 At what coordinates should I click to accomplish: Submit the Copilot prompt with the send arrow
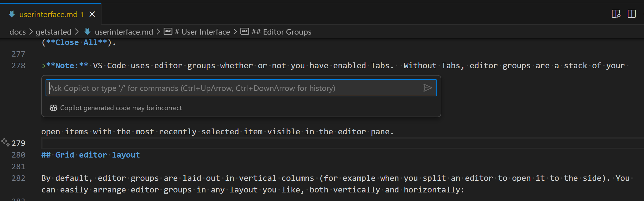pyautogui.click(x=428, y=88)
